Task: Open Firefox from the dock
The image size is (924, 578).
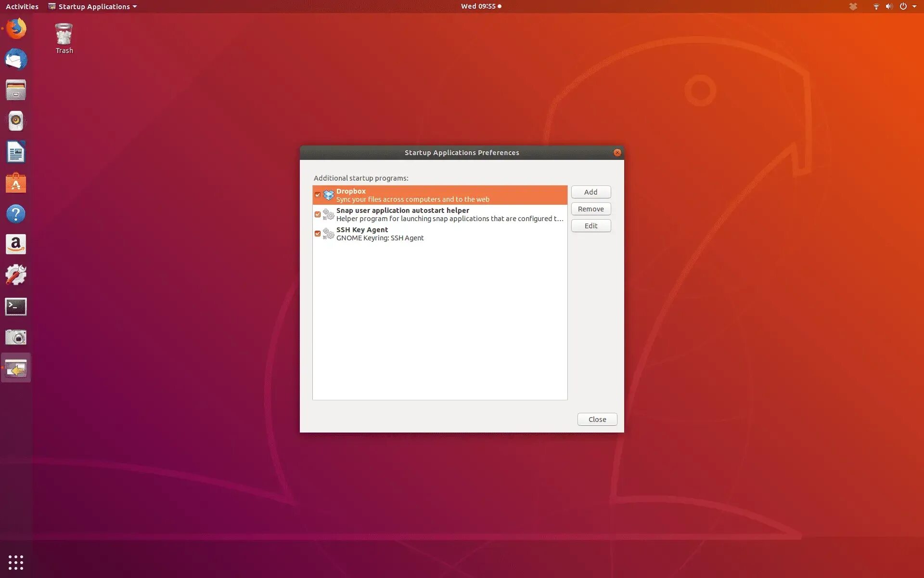Action: point(16,28)
